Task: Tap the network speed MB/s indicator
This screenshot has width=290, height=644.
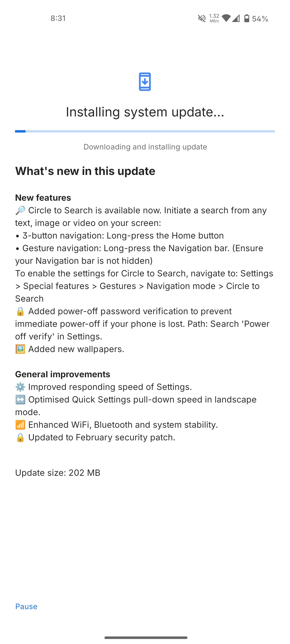Action: pos(214,18)
